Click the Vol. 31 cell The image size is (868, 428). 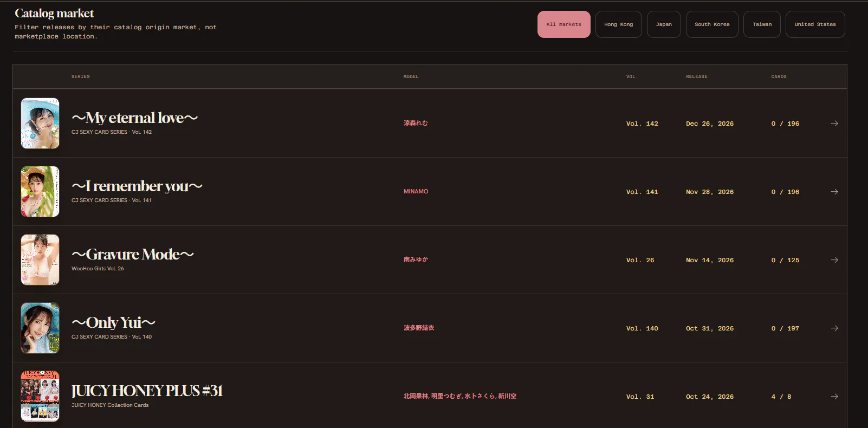coord(640,397)
